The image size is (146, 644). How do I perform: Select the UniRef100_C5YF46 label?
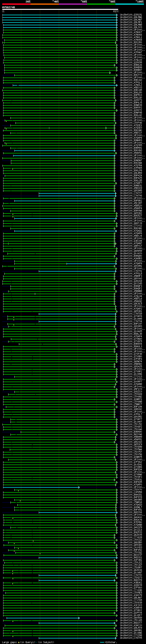point(131,123)
